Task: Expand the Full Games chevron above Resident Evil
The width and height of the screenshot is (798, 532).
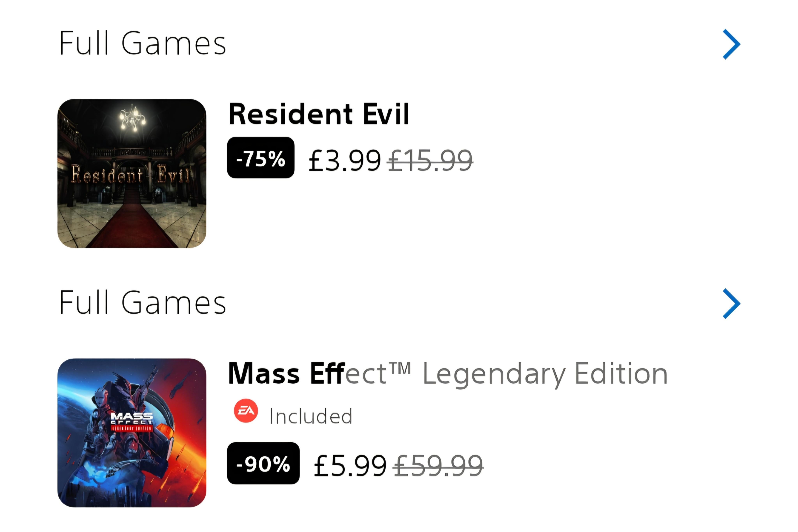Action: [731, 44]
